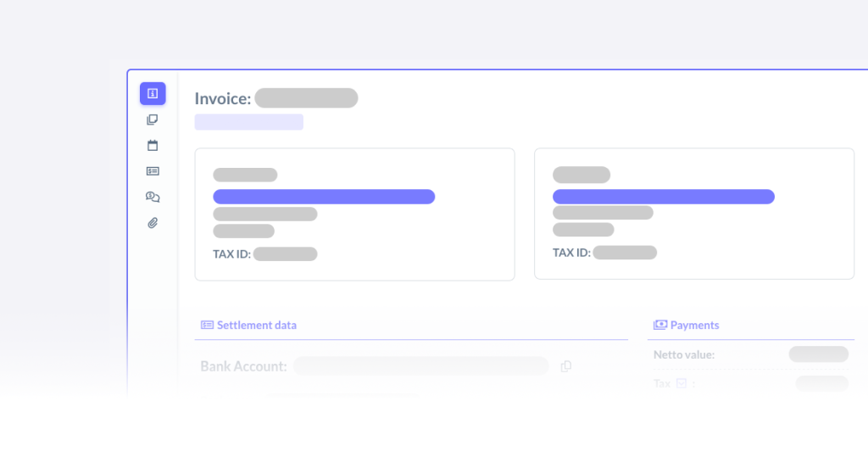
Task: Select the Settlement data section heading
Action: coord(257,326)
